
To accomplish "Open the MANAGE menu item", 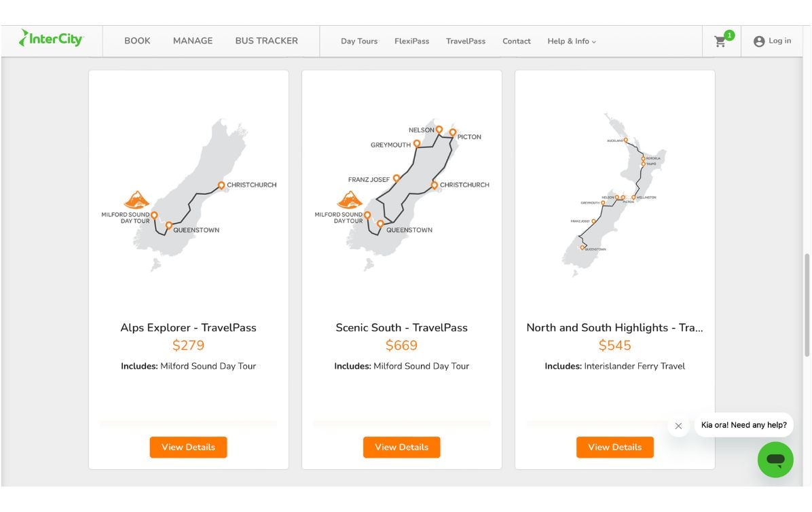I will (x=193, y=41).
